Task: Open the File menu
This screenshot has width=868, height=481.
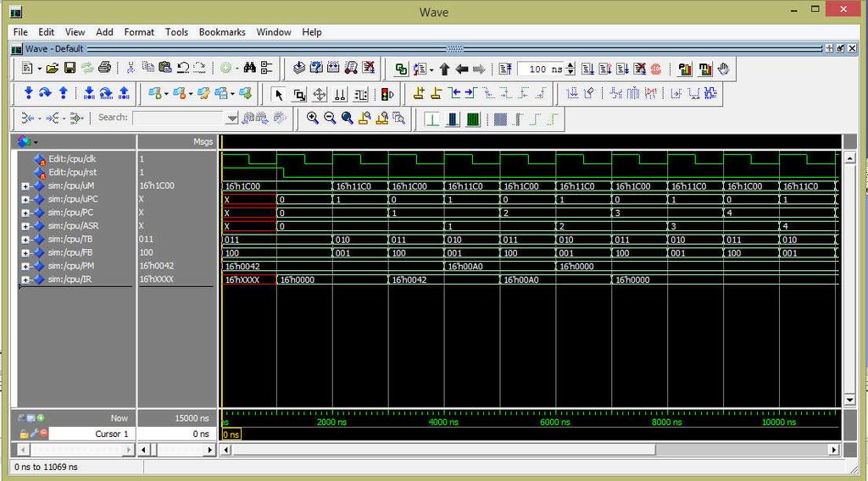Action: click(x=20, y=32)
